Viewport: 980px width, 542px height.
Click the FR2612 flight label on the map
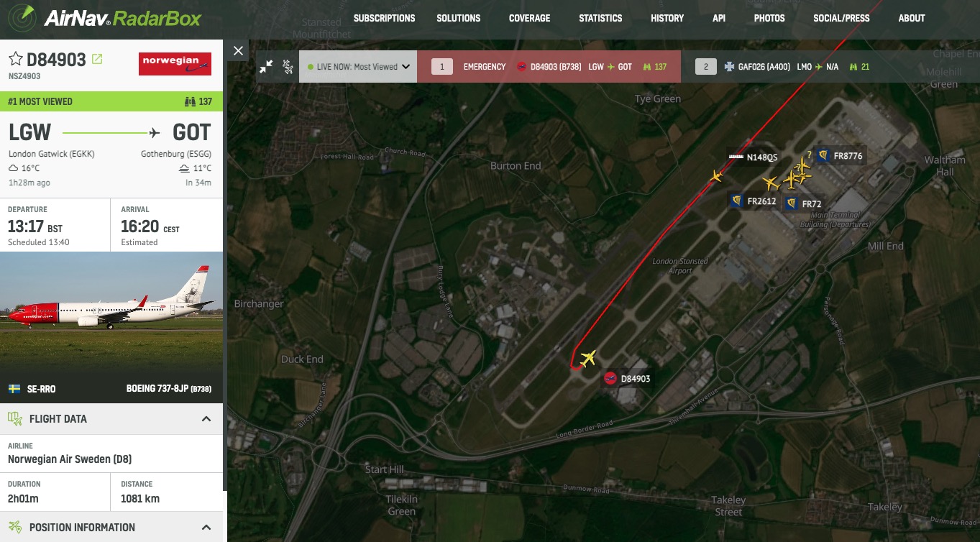762,201
